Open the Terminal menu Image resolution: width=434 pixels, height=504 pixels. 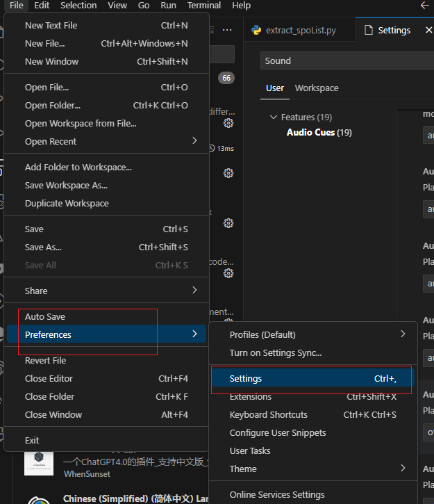click(204, 6)
